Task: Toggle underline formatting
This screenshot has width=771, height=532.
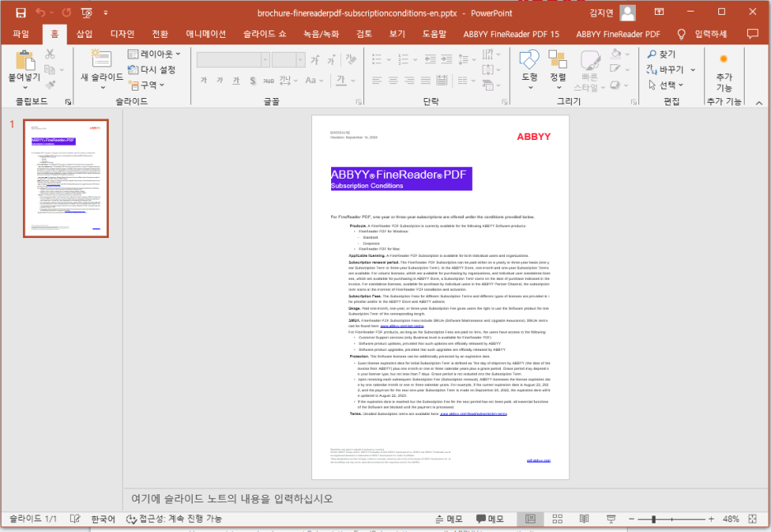Action: coord(236,80)
